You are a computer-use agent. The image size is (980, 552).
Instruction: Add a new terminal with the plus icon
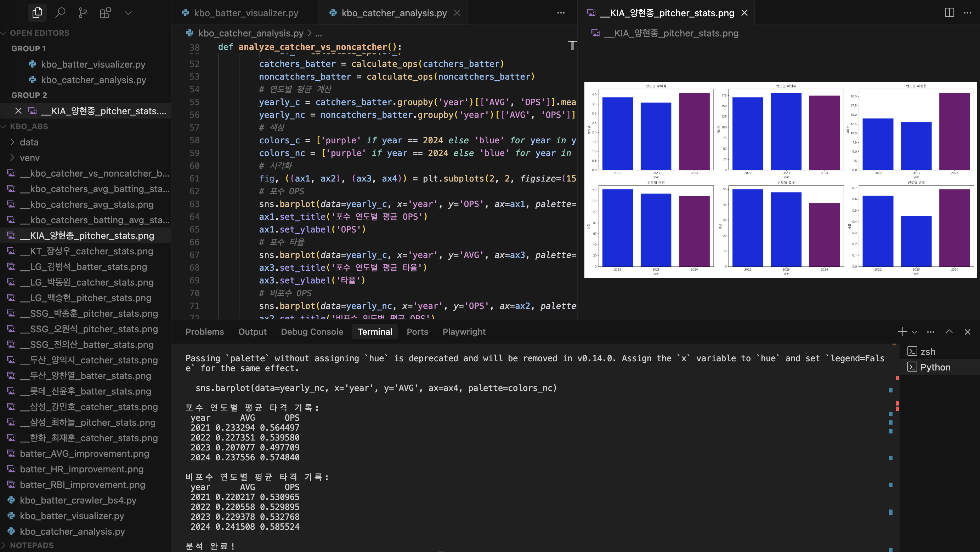(x=902, y=332)
